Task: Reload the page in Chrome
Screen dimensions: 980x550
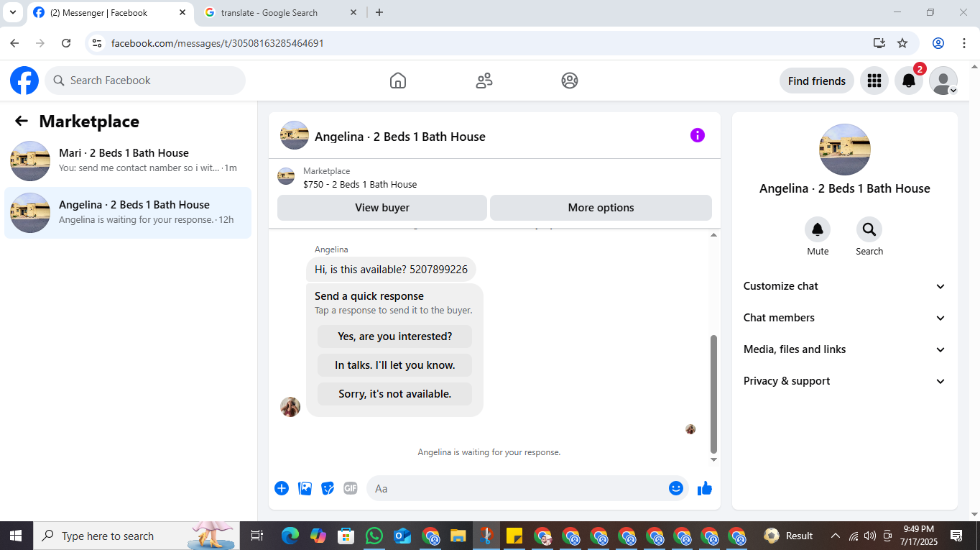Action: click(x=66, y=43)
